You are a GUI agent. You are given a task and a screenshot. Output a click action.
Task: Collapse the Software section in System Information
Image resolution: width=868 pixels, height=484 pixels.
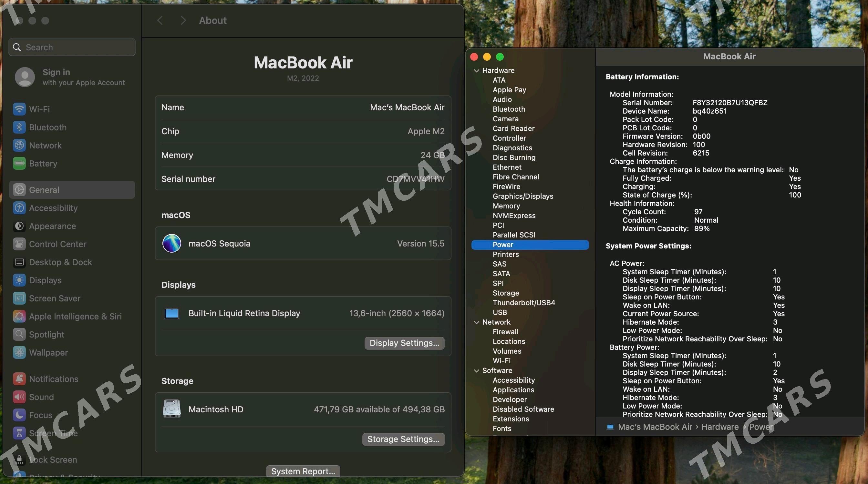coord(476,370)
